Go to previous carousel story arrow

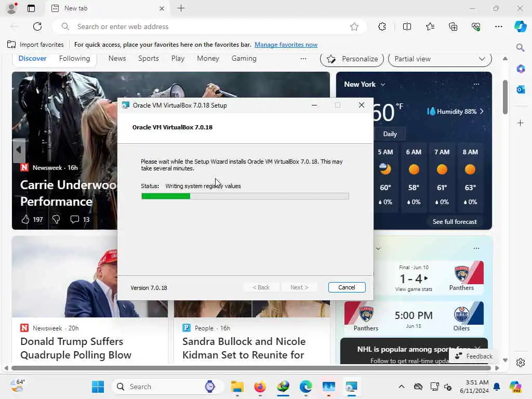19,149
